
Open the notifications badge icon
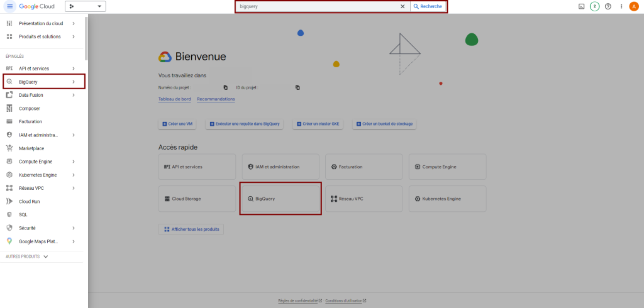coord(594,6)
